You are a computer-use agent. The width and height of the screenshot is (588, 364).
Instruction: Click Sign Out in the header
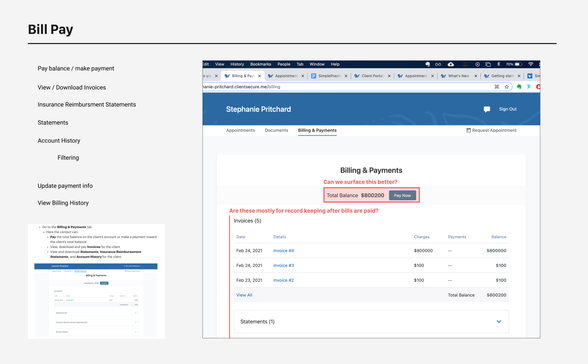(508, 109)
